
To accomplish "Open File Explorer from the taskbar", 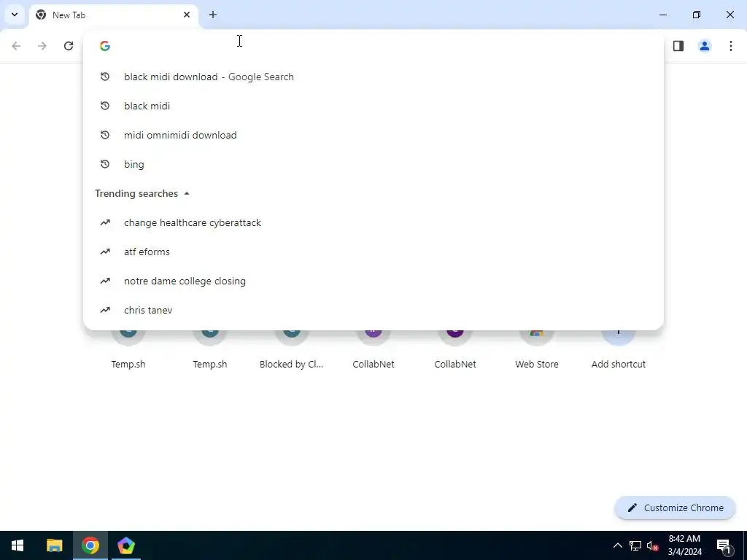I will (54, 545).
